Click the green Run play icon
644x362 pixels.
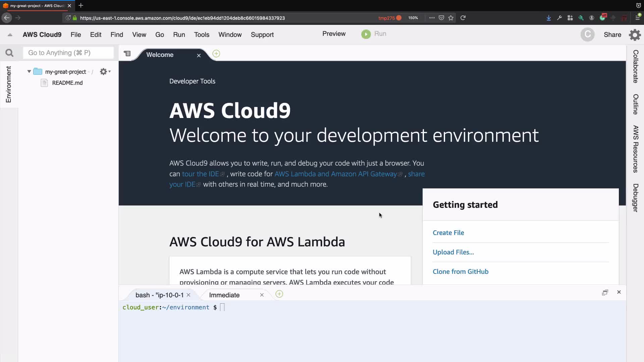tap(366, 34)
